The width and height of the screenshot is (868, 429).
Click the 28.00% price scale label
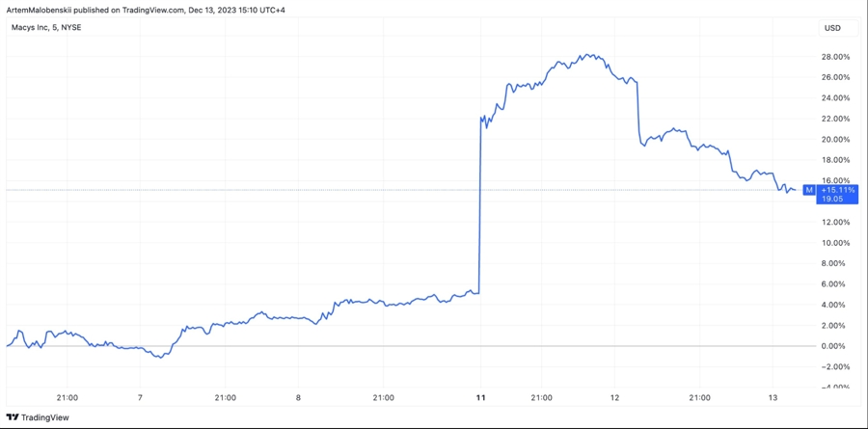pyautogui.click(x=834, y=57)
